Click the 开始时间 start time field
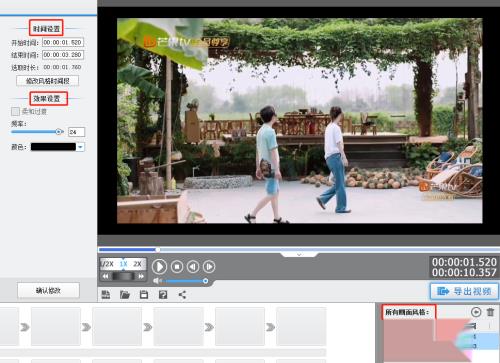Viewport: 500px width, 363px height. pos(63,43)
